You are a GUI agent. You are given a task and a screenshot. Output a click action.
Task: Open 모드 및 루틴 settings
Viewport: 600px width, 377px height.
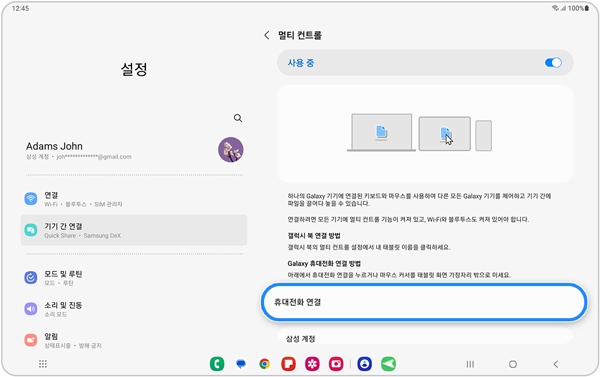tap(134, 277)
